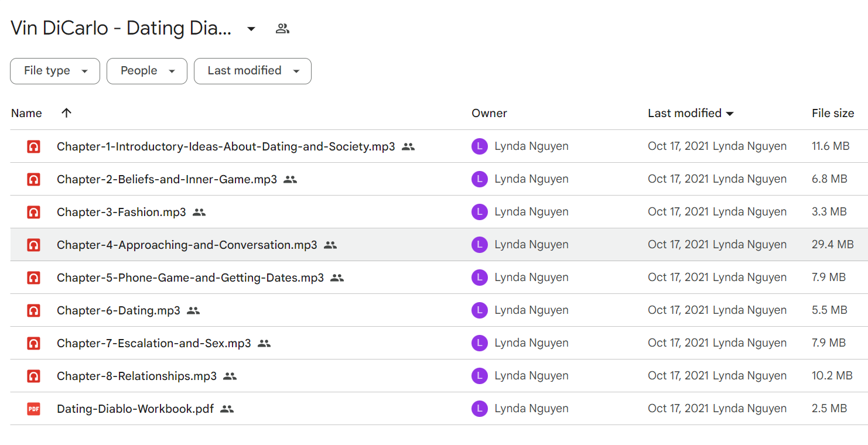Click shared icon next to Dating-Diablo-Workbook.pdf
868x445 pixels.
point(227,409)
